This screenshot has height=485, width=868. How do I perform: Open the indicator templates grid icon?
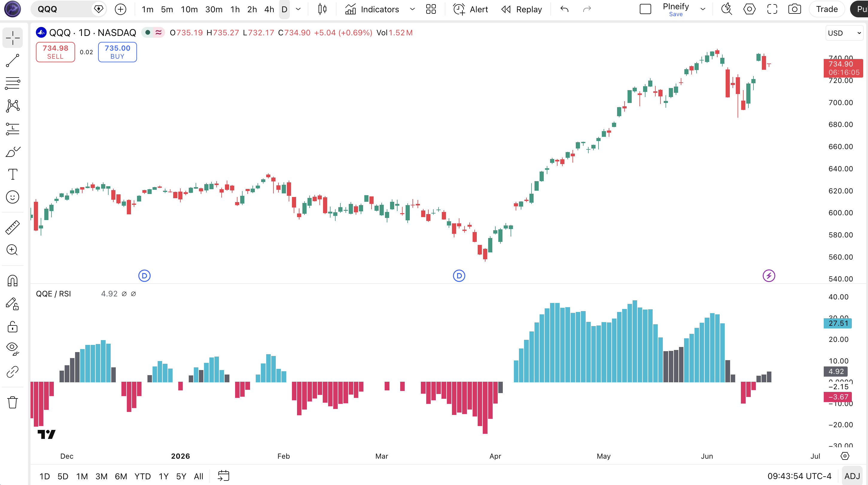point(431,9)
